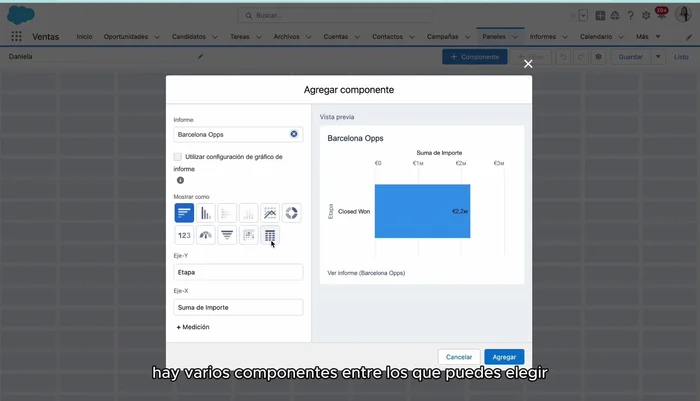Clear the Barcelona Opps report selection

(294, 134)
